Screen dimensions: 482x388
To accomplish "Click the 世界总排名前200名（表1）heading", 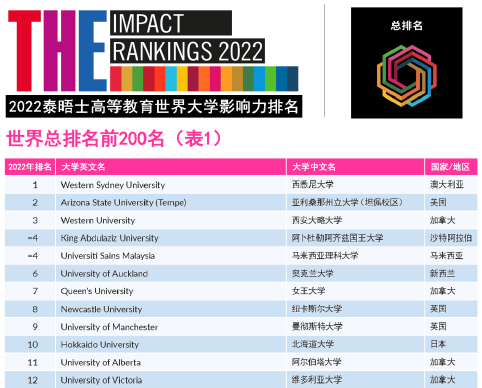I will (114, 139).
